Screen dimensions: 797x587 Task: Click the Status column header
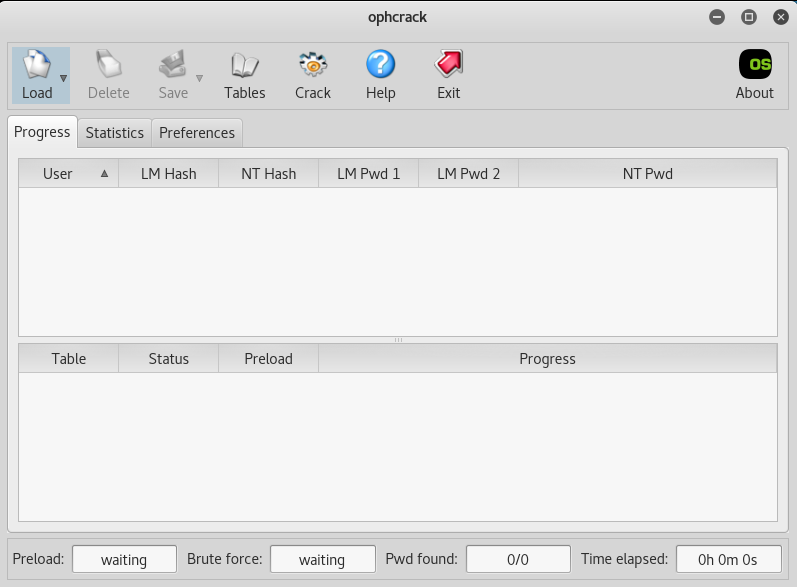[169, 359]
